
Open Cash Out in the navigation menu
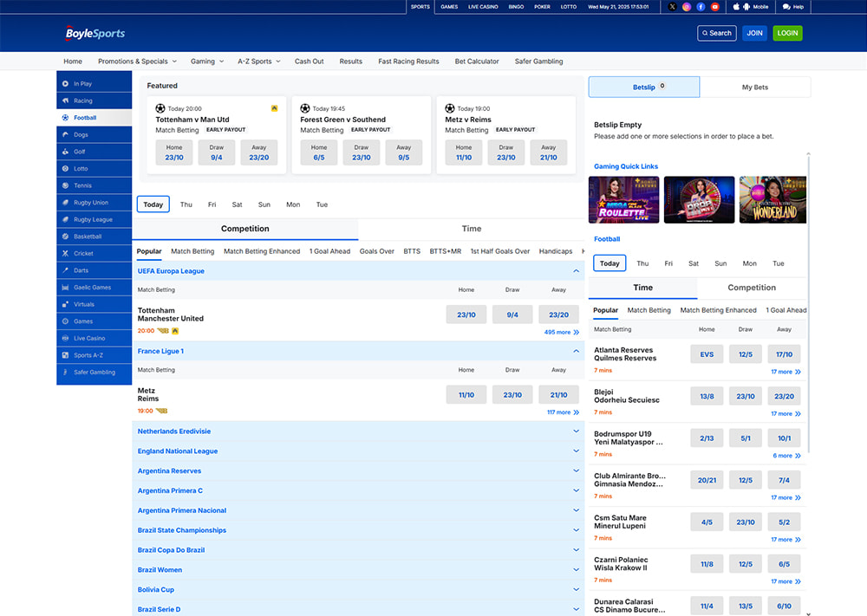click(310, 62)
